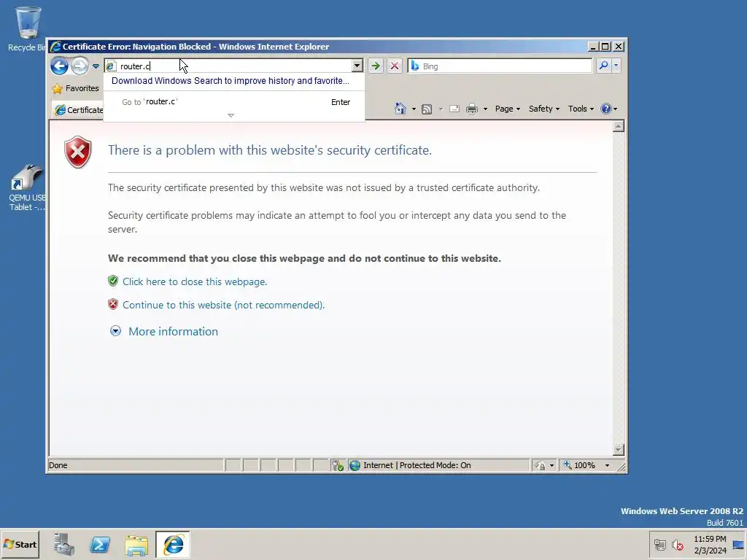Click Show desktop tray icon
The height and width of the screenshot is (560, 747).
739,544
